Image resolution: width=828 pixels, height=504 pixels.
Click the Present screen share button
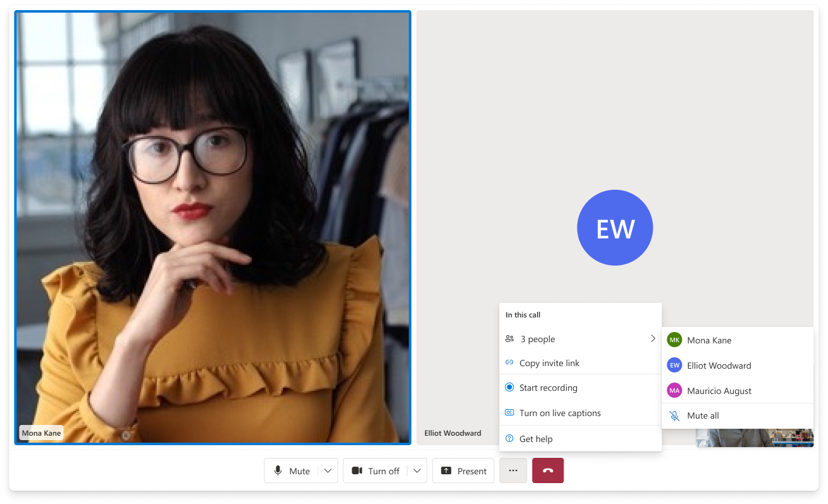[463, 470]
